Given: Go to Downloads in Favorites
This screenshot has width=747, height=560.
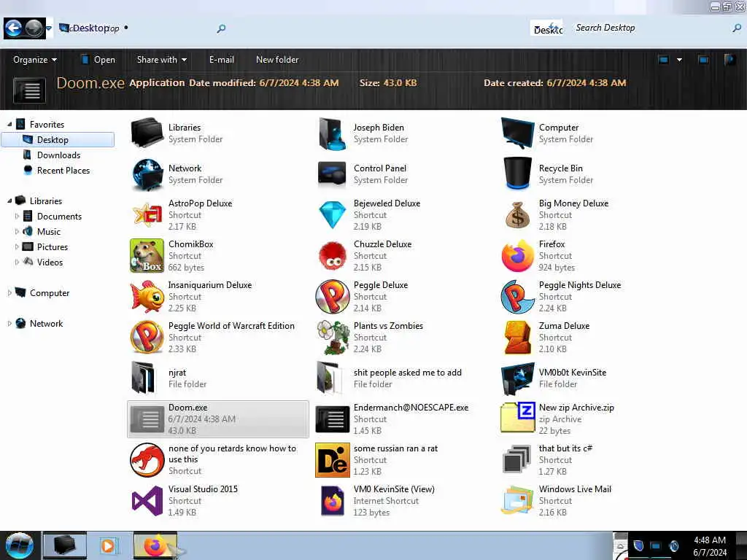Looking at the screenshot, I should tap(58, 155).
